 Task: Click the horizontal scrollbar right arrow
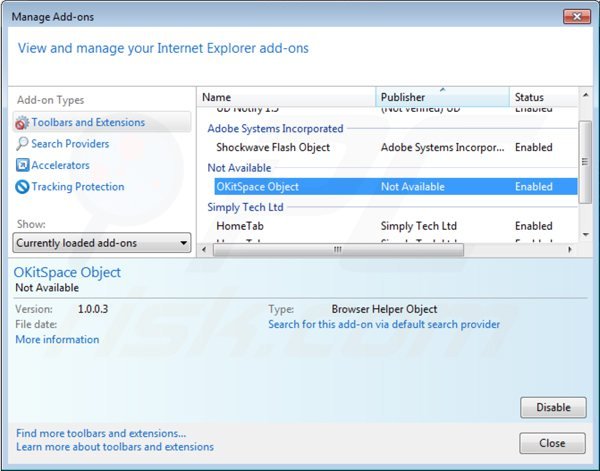(x=570, y=250)
